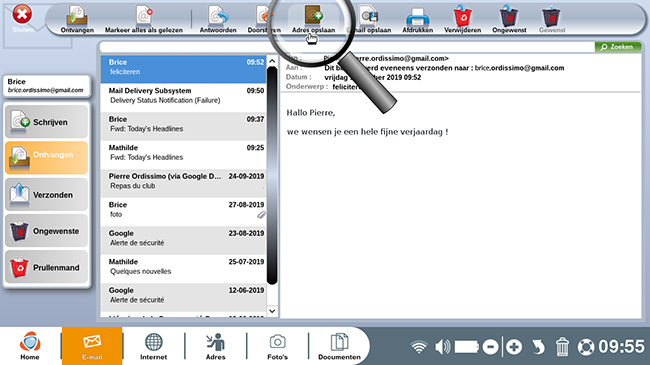Open Mathilde's Quelques nouvelles email
650x365 pixels.
pyautogui.click(x=183, y=267)
